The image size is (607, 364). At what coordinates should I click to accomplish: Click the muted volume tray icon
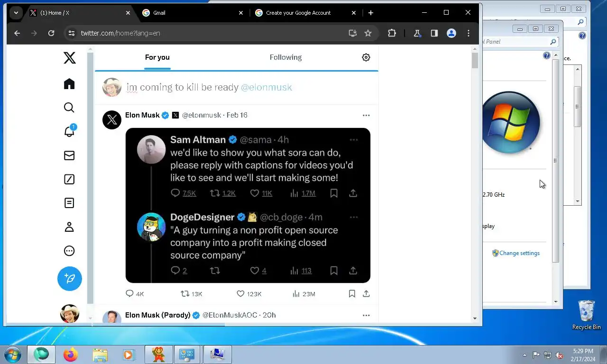(x=559, y=355)
